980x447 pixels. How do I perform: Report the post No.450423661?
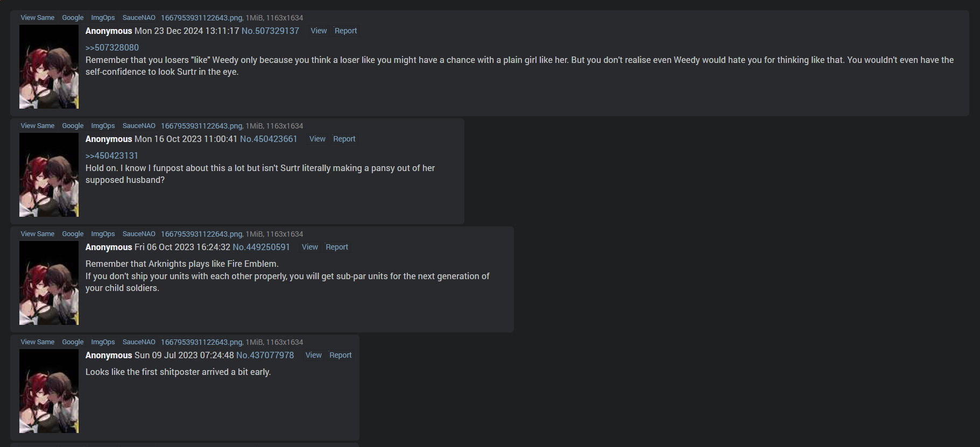(344, 139)
